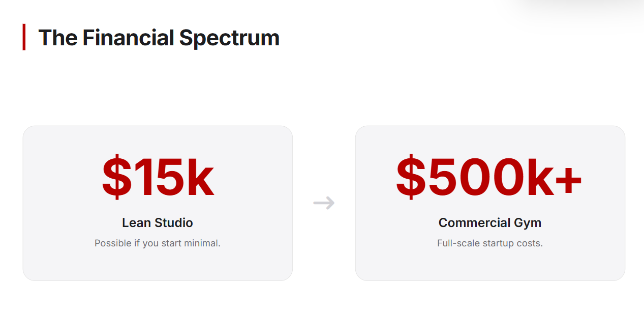
Task: Click the word "Gym" under $500k+
Action: (x=527, y=222)
